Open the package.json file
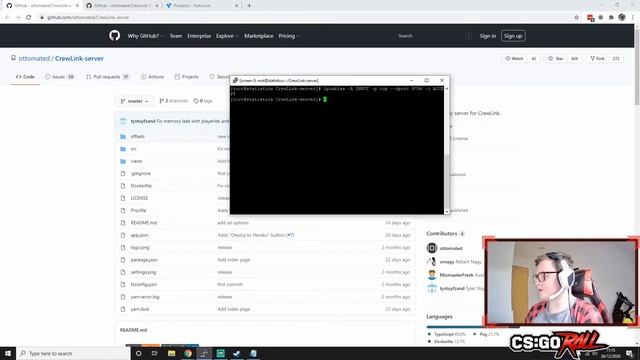Viewport: 640px width, 360px height. pos(144,260)
